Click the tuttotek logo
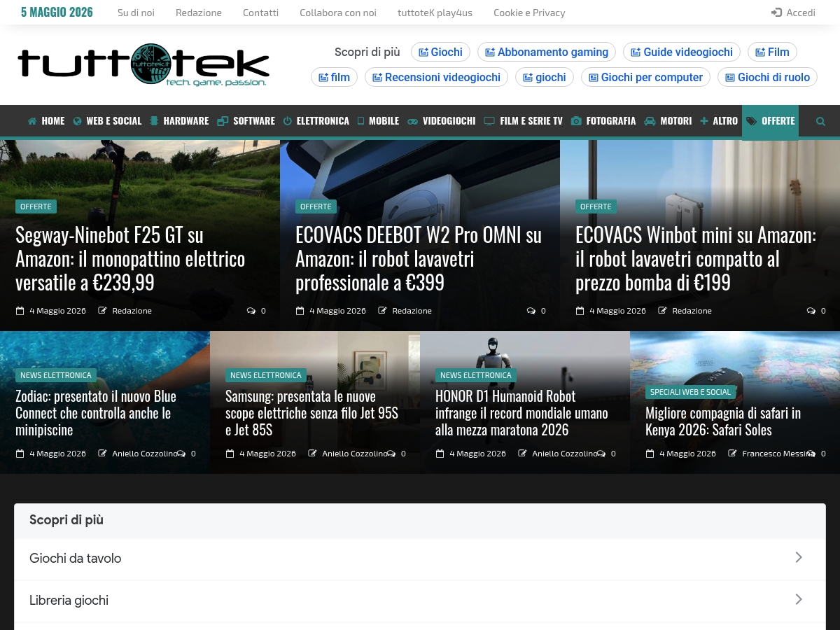The width and height of the screenshot is (840, 630). click(x=143, y=65)
